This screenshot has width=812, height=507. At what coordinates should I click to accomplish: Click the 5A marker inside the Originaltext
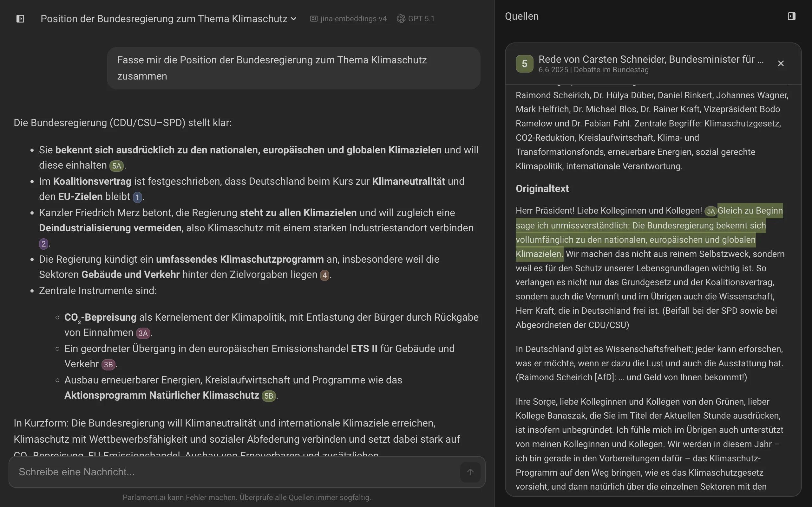pyautogui.click(x=711, y=211)
